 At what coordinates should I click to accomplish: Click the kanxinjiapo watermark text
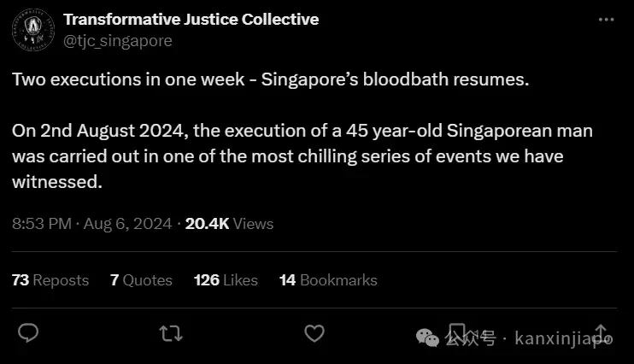pyautogui.click(x=564, y=338)
